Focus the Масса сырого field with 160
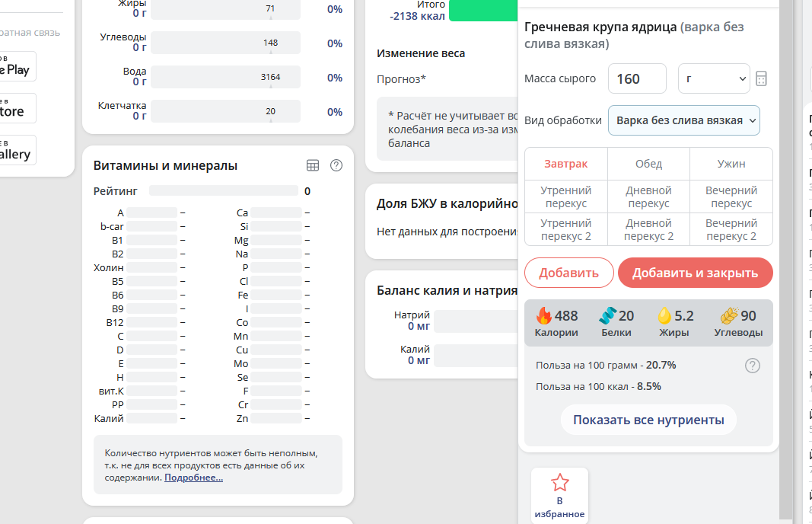Viewport: 812px width, 524px height. coord(637,78)
